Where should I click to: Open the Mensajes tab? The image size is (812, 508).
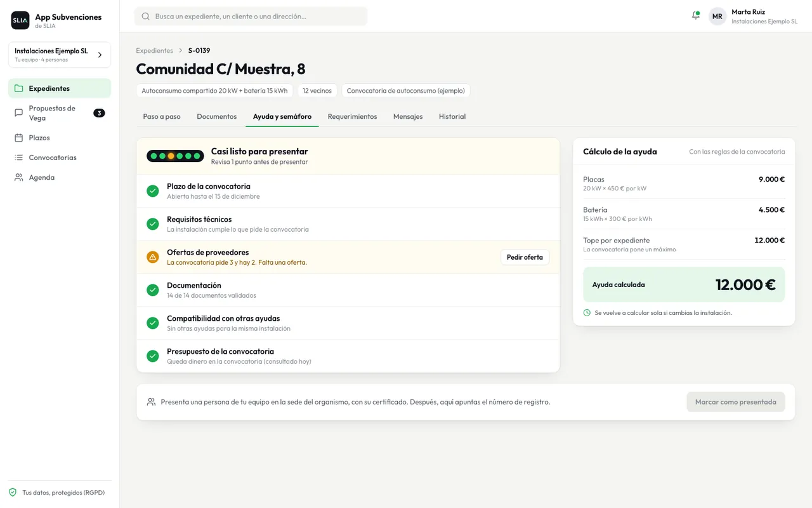click(x=408, y=117)
